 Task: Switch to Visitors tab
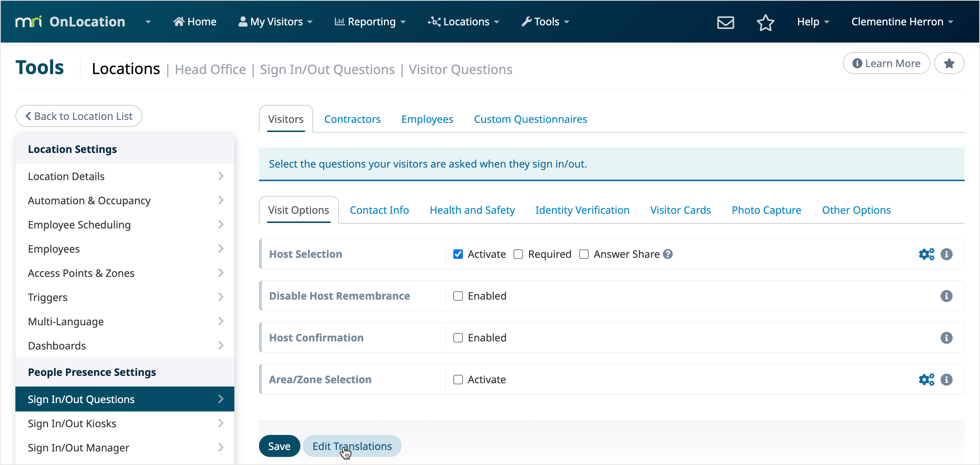pyautogui.click(x=286, y=119)
